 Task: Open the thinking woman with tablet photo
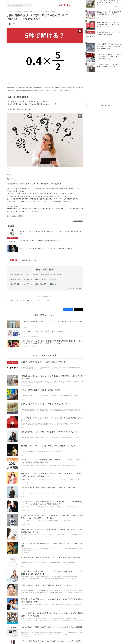(x=45, y=140)
